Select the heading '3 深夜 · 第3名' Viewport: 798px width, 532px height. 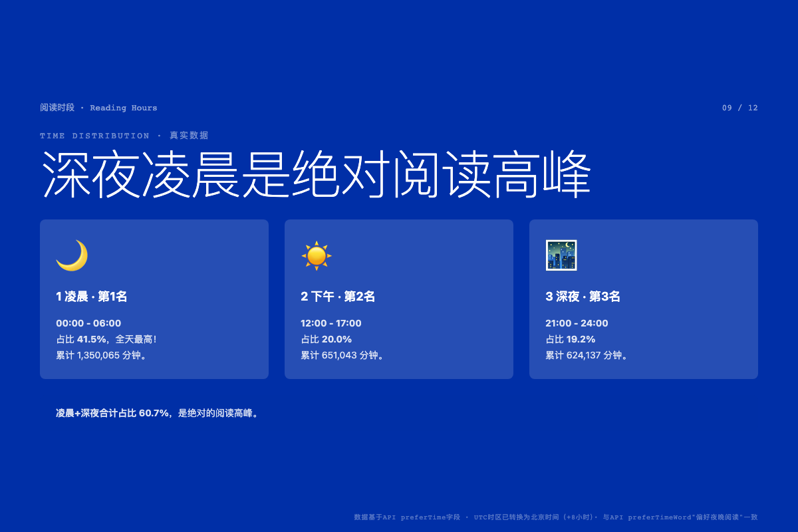pyautogui.click(x=583, y=297)
